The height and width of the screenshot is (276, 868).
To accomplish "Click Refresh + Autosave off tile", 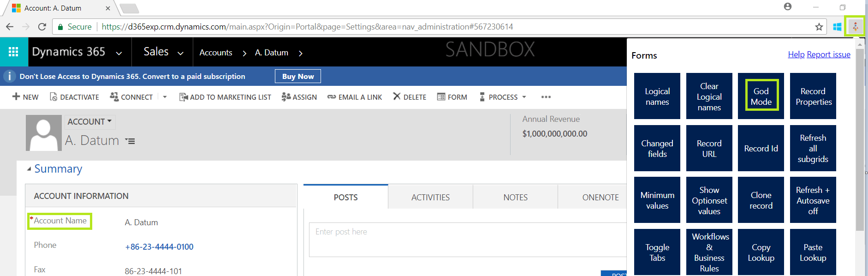I will click(813, 200).
